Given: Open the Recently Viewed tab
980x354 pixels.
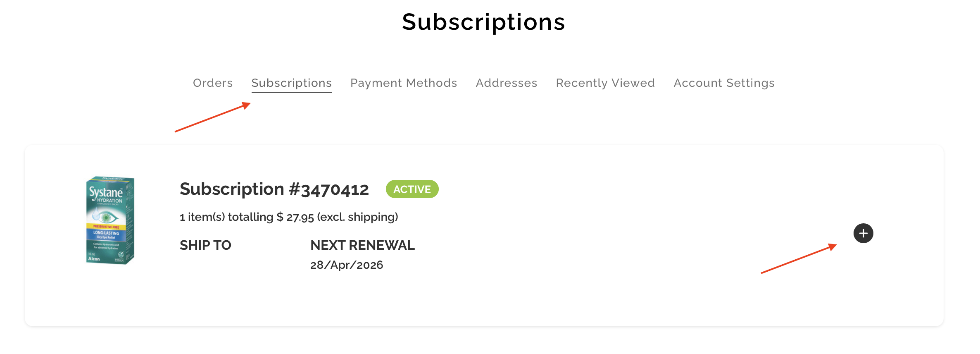Looking at the screenshot, I should point(605,83).
